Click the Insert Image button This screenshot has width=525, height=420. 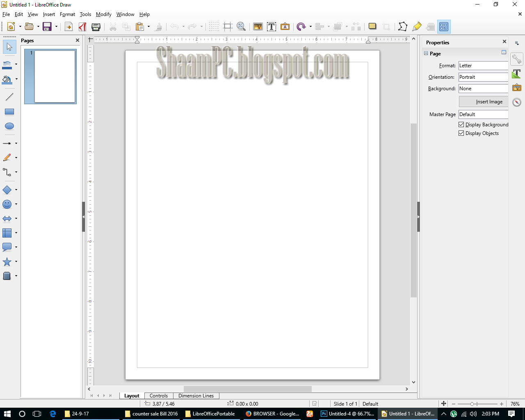point(484,102)
